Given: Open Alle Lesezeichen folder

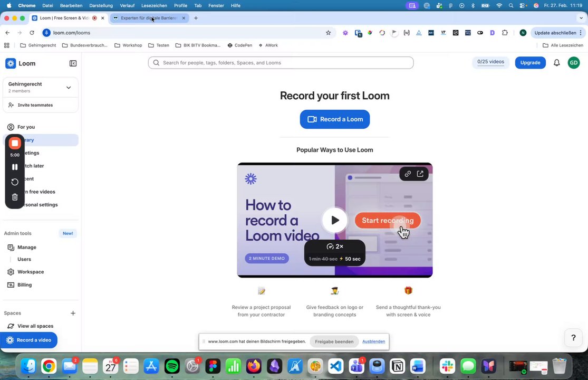Looking at the screenshot, I should [563, 45].
